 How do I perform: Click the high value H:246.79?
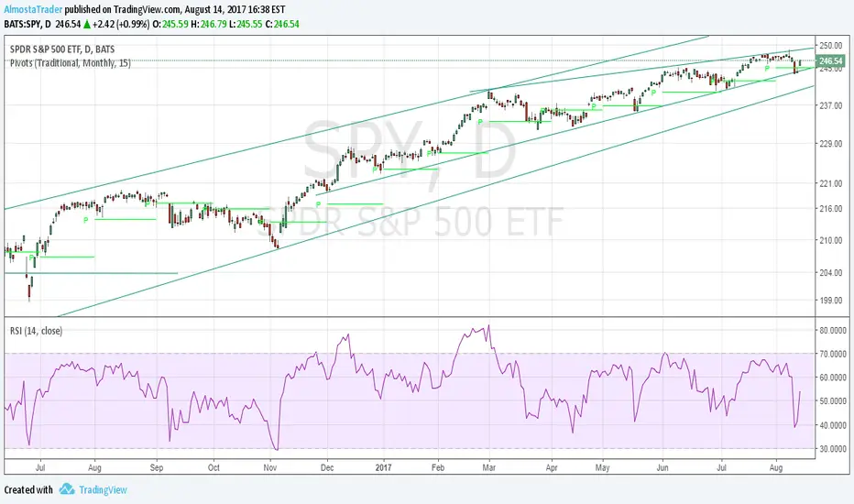(209, 24)
